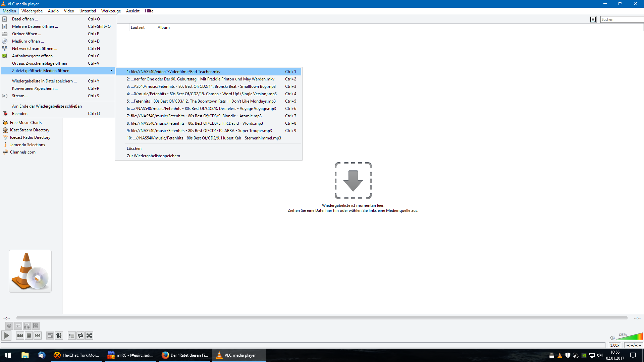Choose Ordner öffnen entry
This screenshot has width=644, height=362.
pyautogui.click(x=58, y=34)
